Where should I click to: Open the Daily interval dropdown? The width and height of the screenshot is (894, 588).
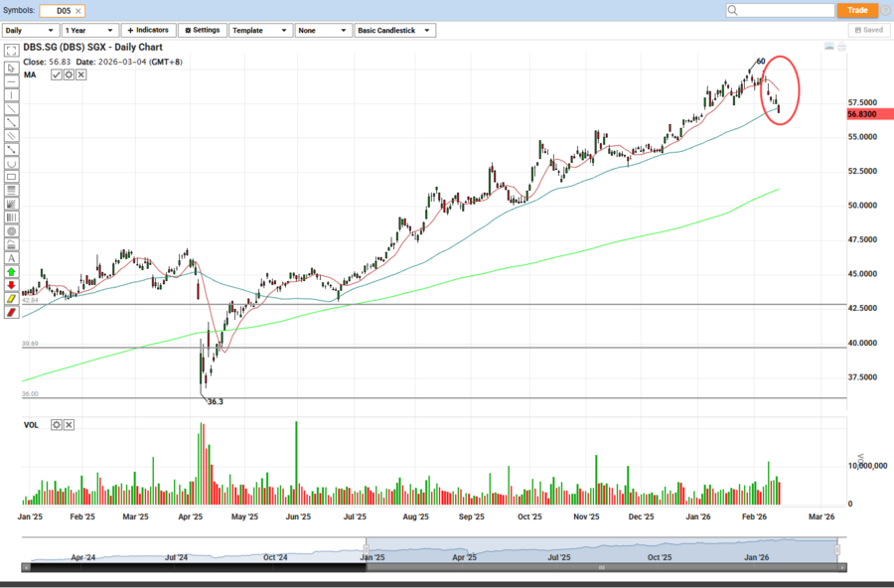point(30,31)
